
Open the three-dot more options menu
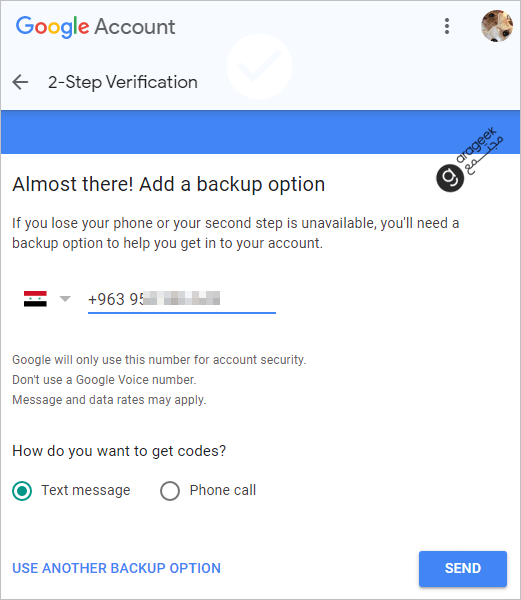(446, 26)
